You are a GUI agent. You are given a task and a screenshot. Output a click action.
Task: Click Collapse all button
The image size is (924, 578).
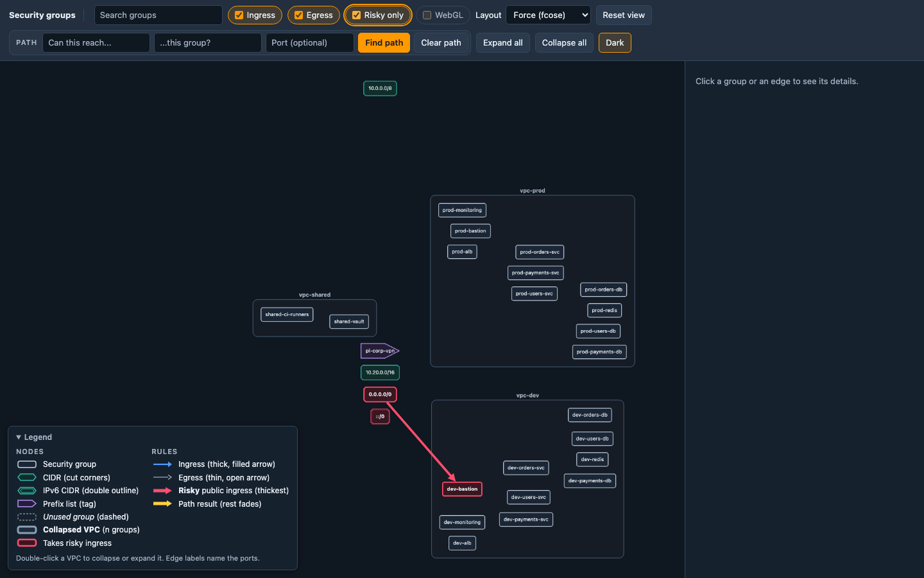[x=564, y=42]
